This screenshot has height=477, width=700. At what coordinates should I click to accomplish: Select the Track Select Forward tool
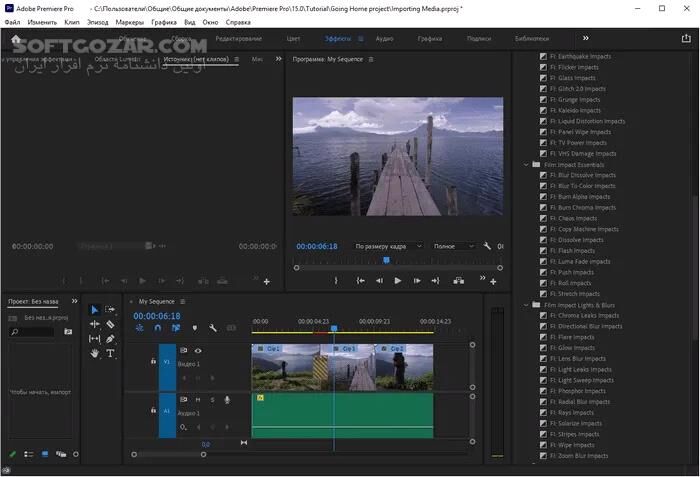(x=109, y=310)
